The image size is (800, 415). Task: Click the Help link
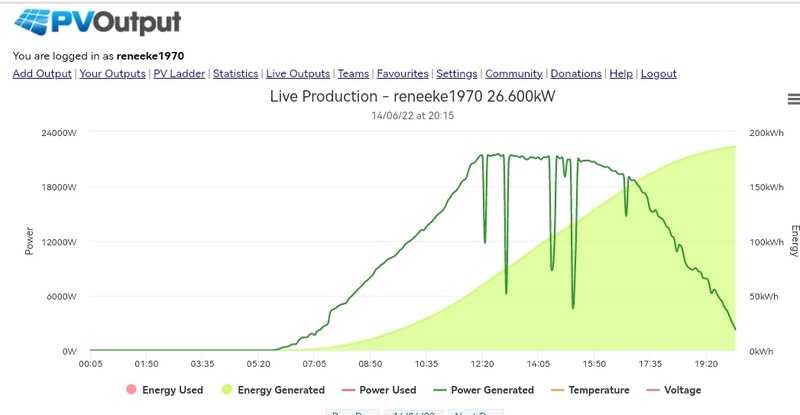pyautogui.click(x=621, y=74)
